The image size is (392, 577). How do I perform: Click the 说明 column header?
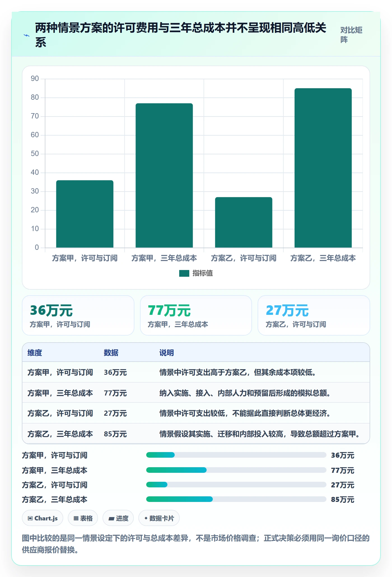tap(167, 353)
